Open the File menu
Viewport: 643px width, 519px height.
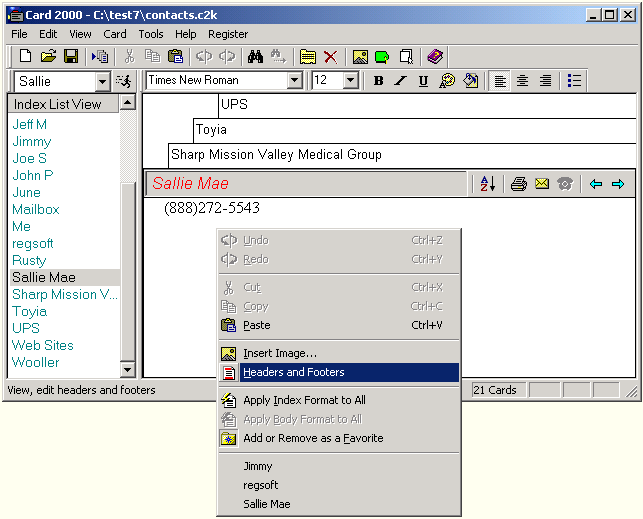coord(19,34)
